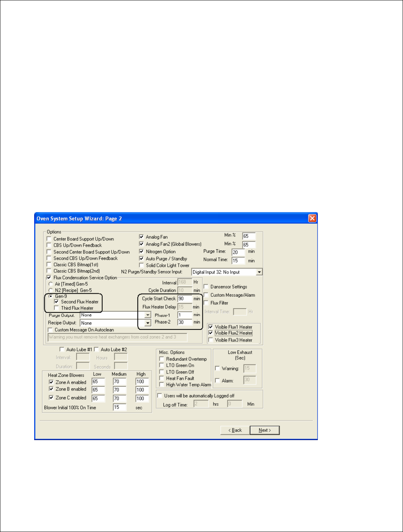Enable Auto Lube #2 checkbox
This screenshot has width=403, height=532.
pyautogui.click(x=97, y=349)
